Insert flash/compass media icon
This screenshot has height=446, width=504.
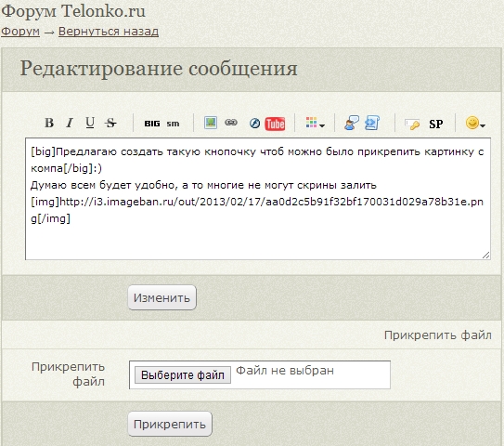click(x=255, y=124)
